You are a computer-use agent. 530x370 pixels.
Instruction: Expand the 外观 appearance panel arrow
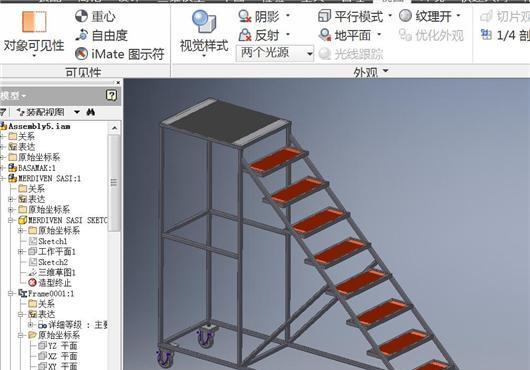(x=386, y=71)
